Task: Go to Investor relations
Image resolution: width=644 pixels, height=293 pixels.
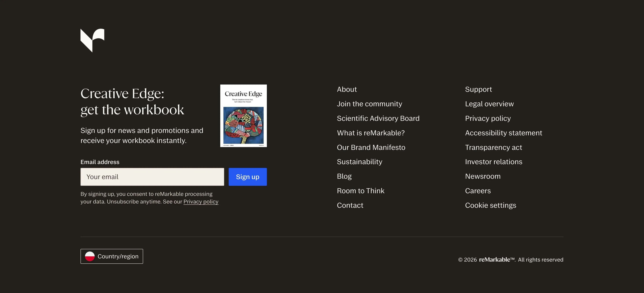Action: (493, 162)
